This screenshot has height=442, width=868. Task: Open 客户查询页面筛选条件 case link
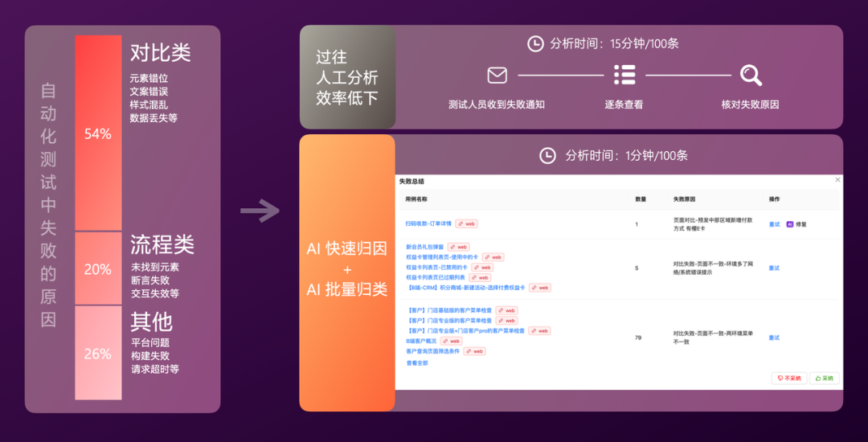(x=432, y=351)
